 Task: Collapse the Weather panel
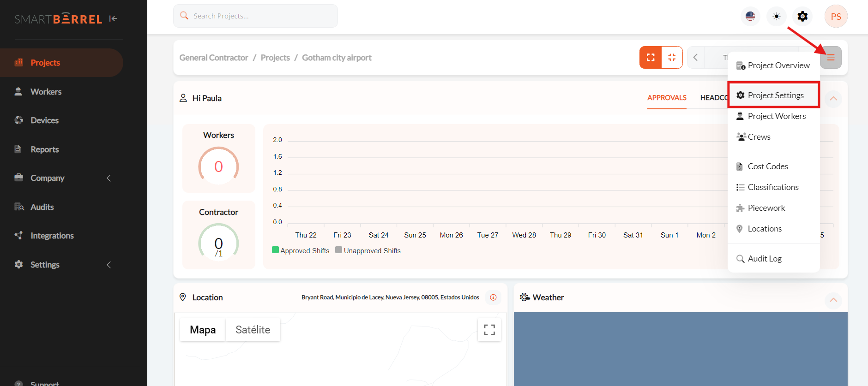click(x=833, y=300)
